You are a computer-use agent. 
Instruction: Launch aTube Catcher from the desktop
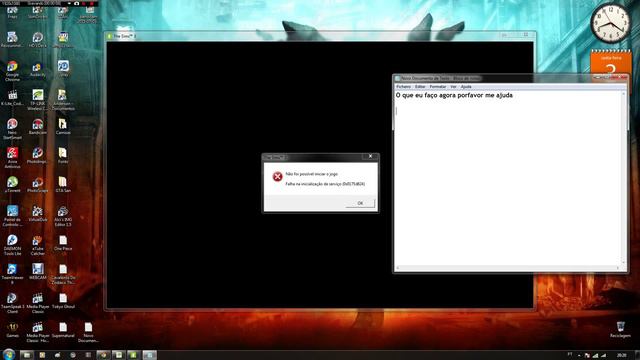point(38,245)
